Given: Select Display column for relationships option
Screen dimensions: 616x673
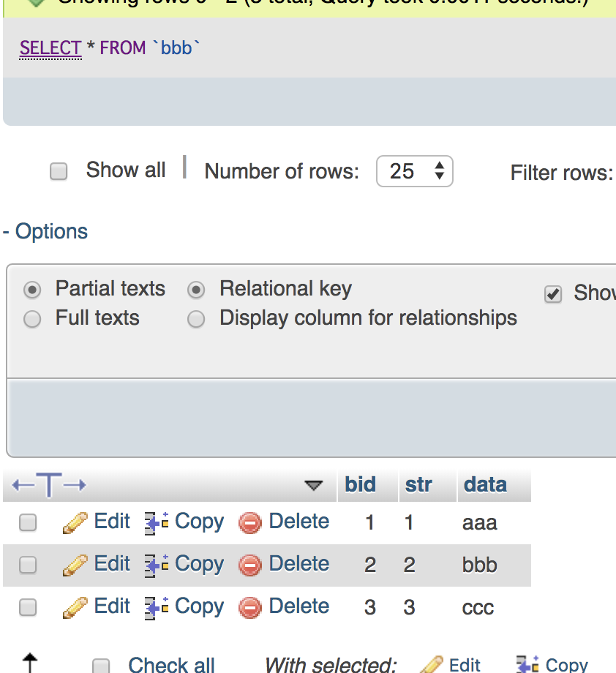Looking at the screenshot, I should click(x=196, y=319).
